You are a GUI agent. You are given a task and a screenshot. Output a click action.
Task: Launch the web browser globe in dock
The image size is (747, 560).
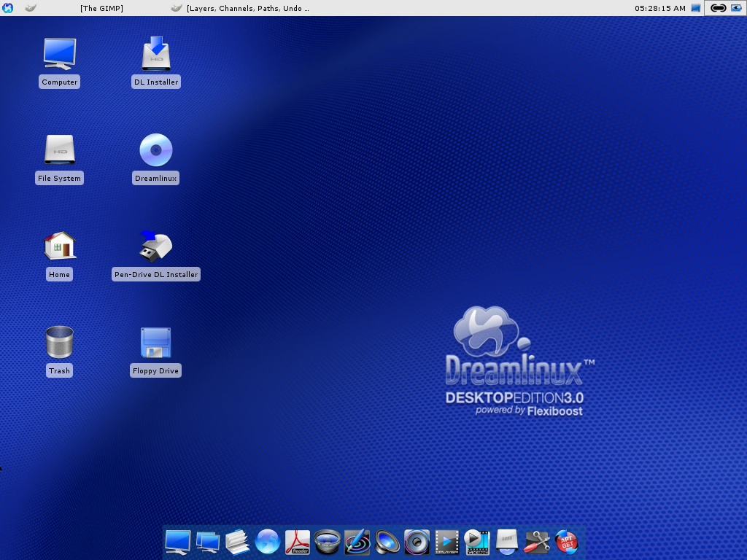tap(268, 542)
